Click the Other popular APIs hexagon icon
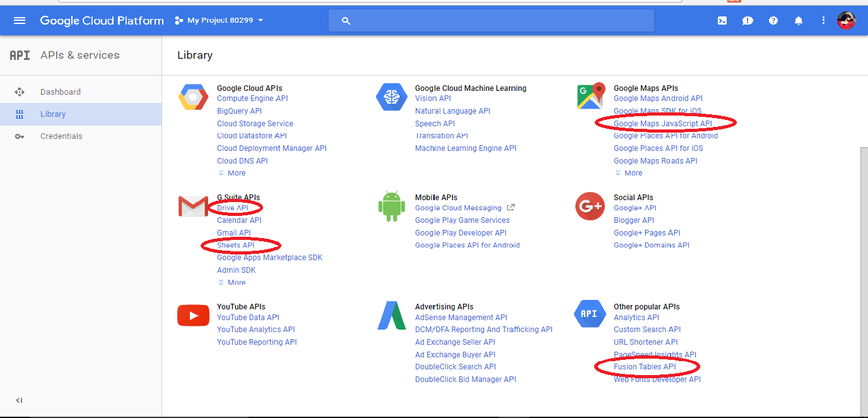 click(590, 314)
